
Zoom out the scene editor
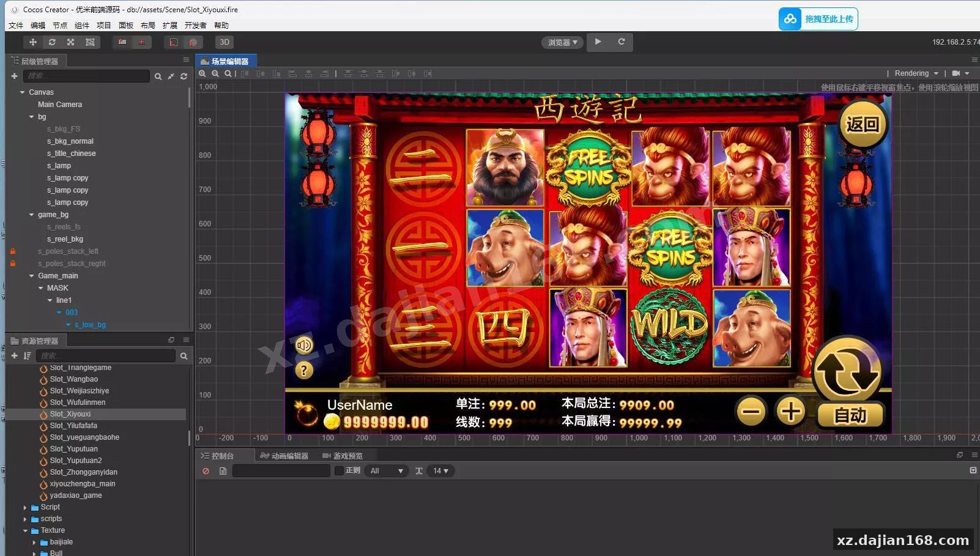point(215,73)
